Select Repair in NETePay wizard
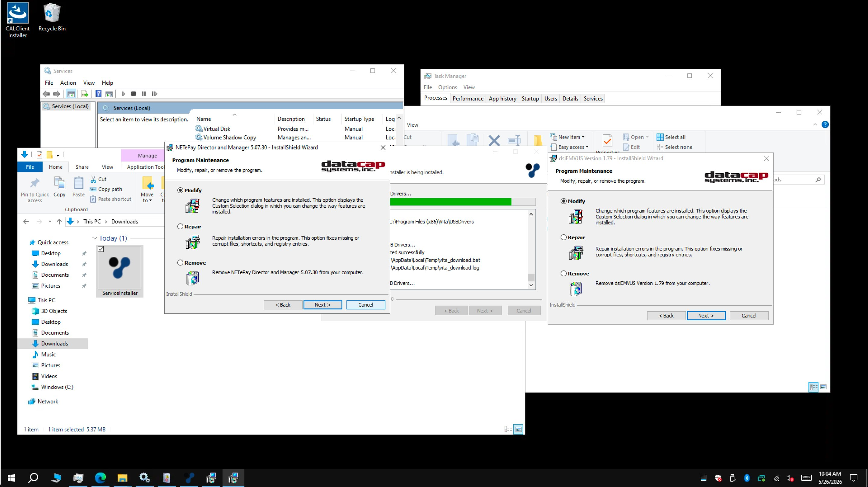 [x=180, y=227]
